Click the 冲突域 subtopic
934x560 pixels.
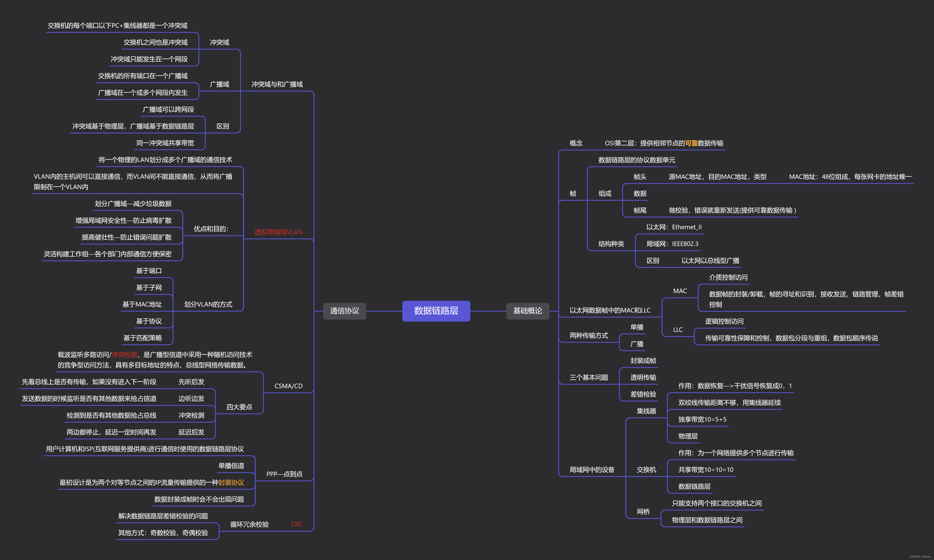pyautogui.click(x=219, y=42)
